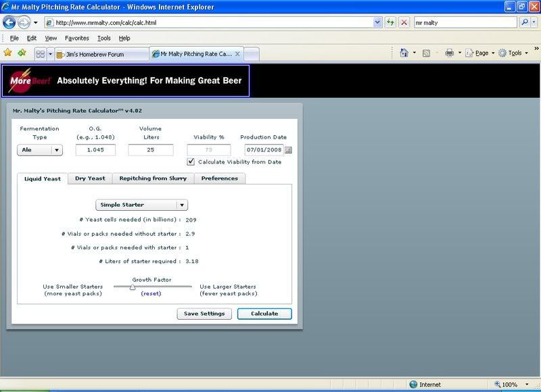Click the Internet Explorer title bar icon
541x392 pixels.
tap(5, 7)
